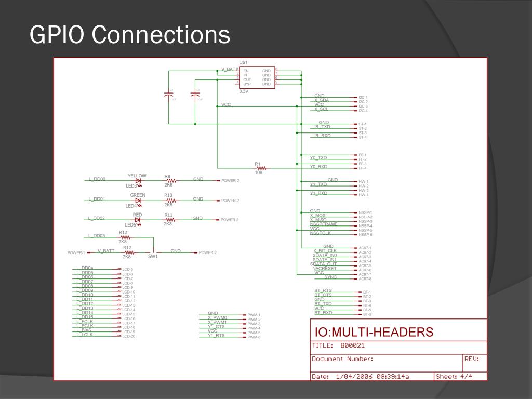Click the SDATA_OUT net label
Image resolution: width=532 pixels, height=399 pixels.
(x=323, y=264)
